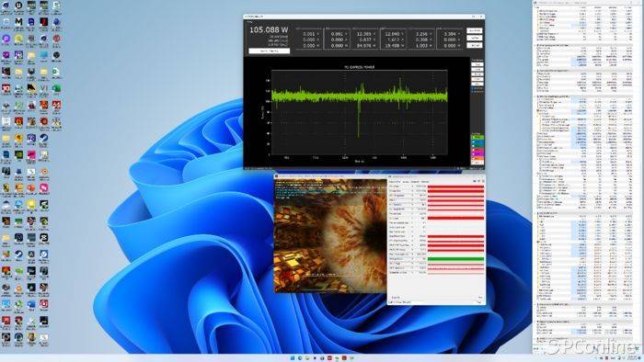Screen dimensions: 644x362
Task: Click the Reset button in GPU-Z
Action: (x=479, y=297)
